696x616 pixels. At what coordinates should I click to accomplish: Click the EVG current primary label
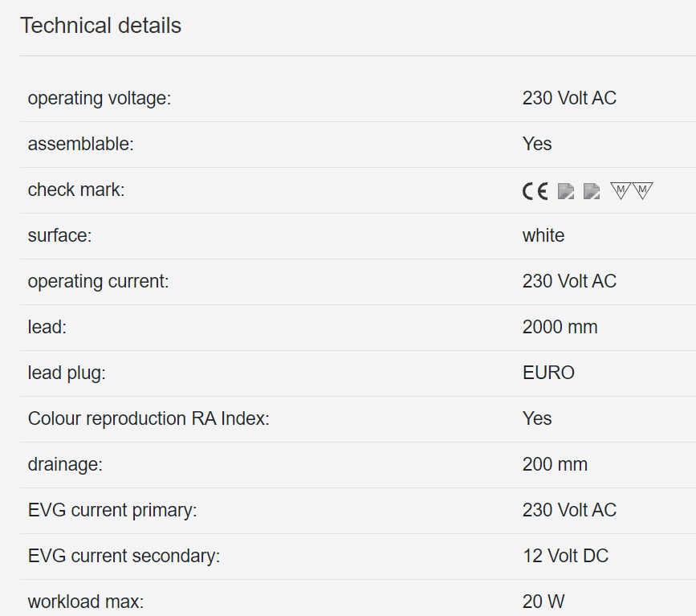112,511
